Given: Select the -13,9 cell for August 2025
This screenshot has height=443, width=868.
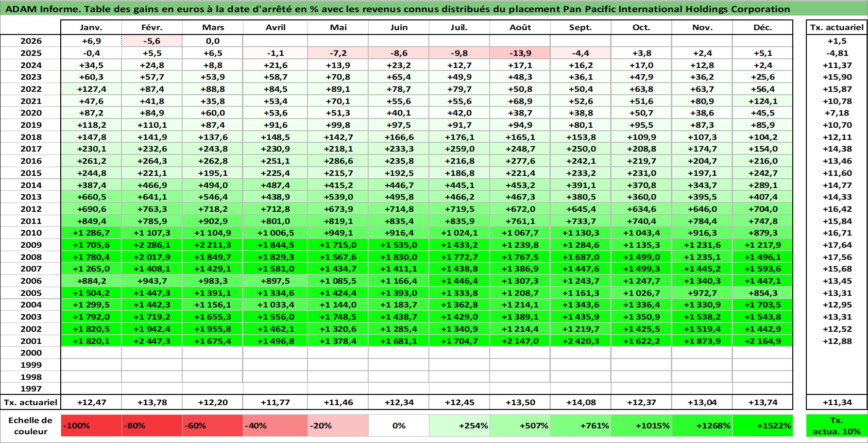Looking at the screenshot, I should (x=520, y=53).
